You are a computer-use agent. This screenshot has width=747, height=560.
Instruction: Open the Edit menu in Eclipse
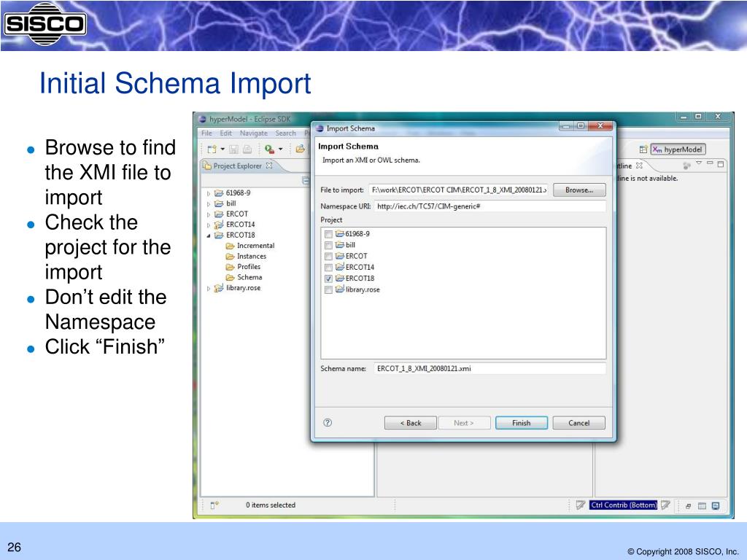[x=226, y=133]
